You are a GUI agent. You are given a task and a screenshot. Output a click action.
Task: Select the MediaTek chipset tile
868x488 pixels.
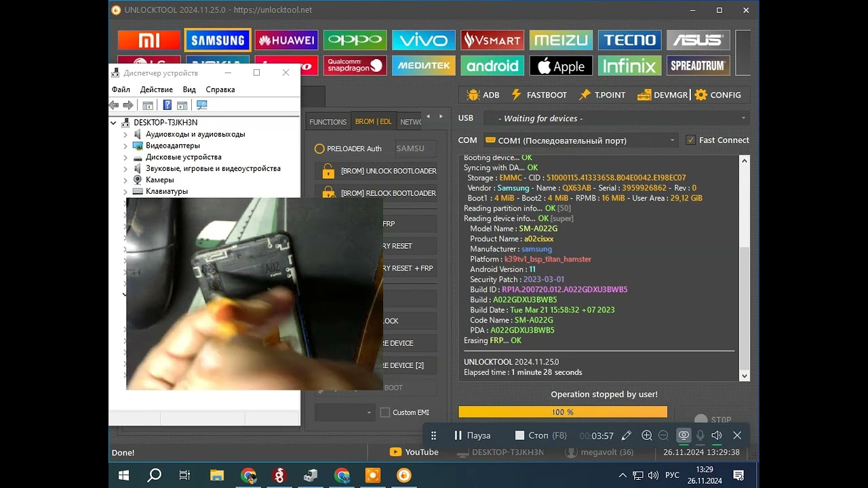423,66
